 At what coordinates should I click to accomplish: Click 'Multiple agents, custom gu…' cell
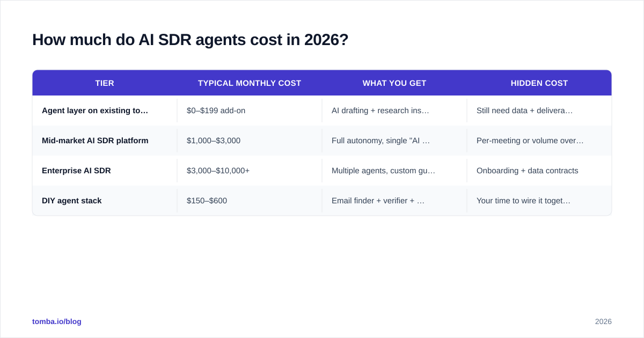[394, 171]
